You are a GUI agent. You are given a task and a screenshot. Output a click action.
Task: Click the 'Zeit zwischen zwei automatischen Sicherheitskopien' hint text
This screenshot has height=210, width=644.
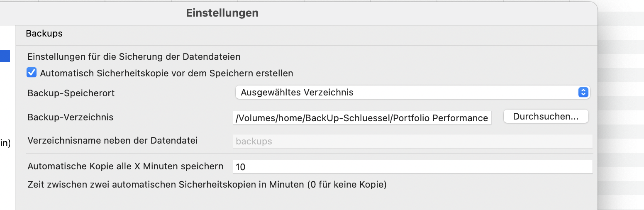[207, 184]
